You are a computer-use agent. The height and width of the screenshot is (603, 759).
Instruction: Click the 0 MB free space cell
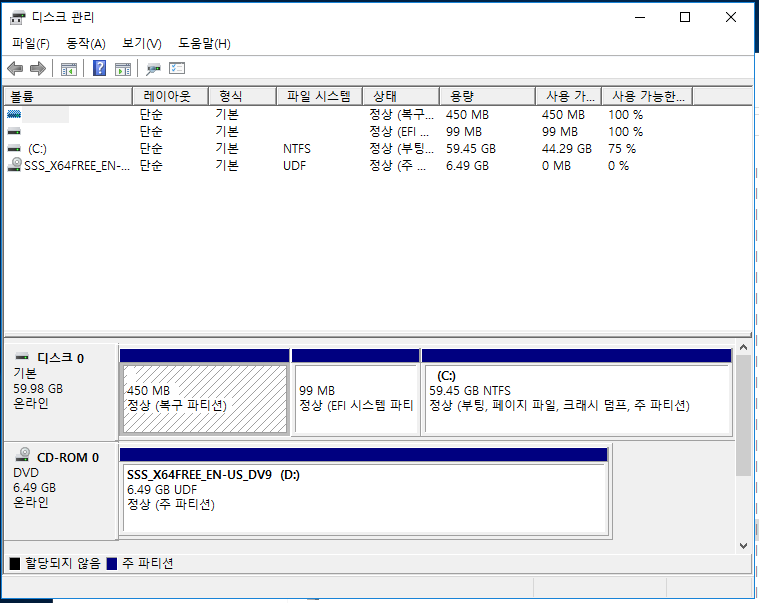[556, 166]
